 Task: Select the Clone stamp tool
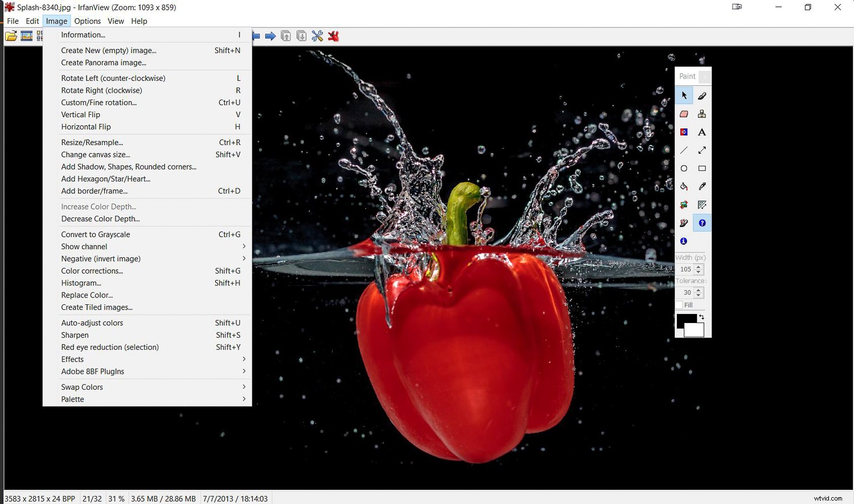(x=702, y=114)
